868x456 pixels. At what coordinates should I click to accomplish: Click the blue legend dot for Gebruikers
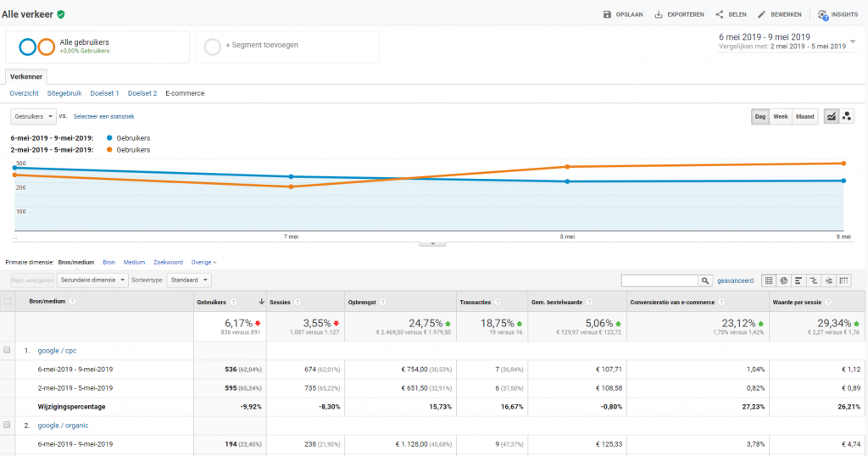point(109,138)
